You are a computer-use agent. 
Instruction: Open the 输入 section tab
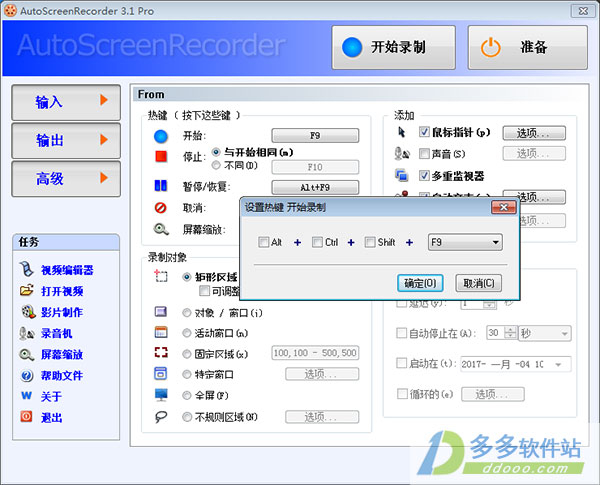66,102
